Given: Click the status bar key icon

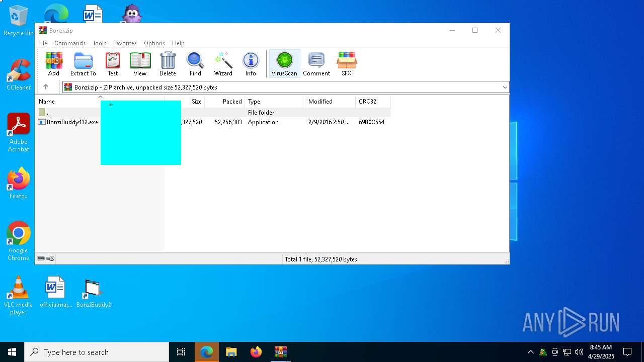Looking at the screenshot, I should [x=50, y=258].
